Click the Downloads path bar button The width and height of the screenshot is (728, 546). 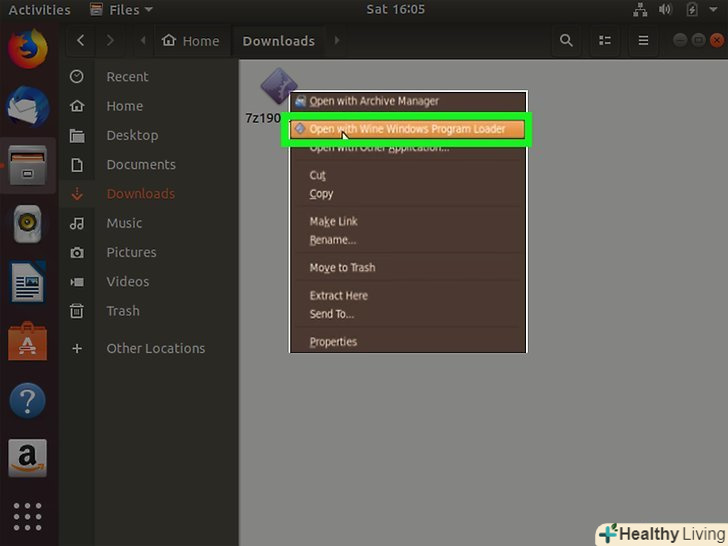pyautogui.click(x=279, y=40)
